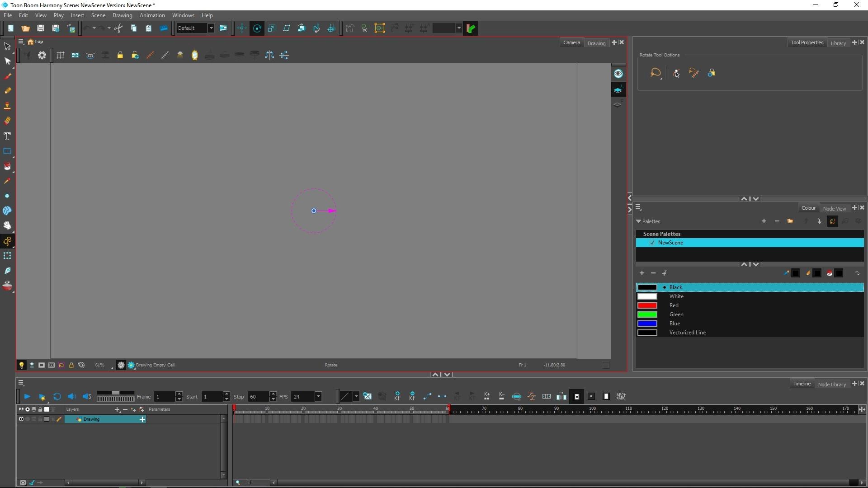The height and width of the screenshot is (488, 868).
Task: Switch to the Node View tab
Action: pyautogui.click(x=834, y=208)
